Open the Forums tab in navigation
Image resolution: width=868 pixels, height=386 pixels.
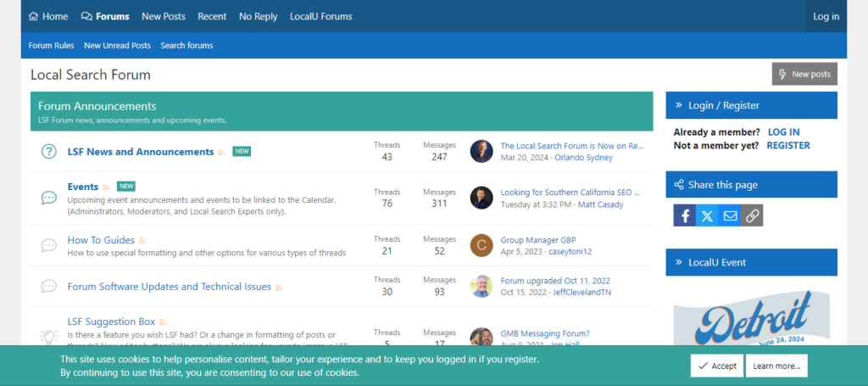105,16
